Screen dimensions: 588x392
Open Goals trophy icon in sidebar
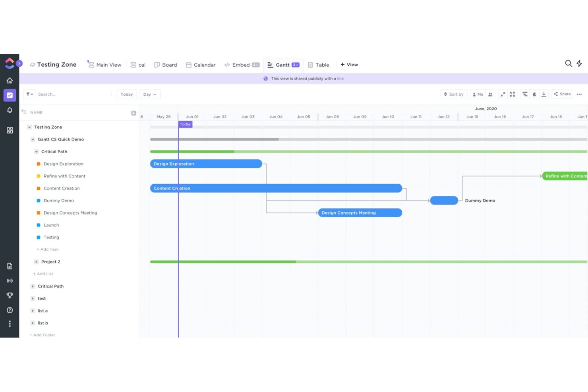point(10,295)
